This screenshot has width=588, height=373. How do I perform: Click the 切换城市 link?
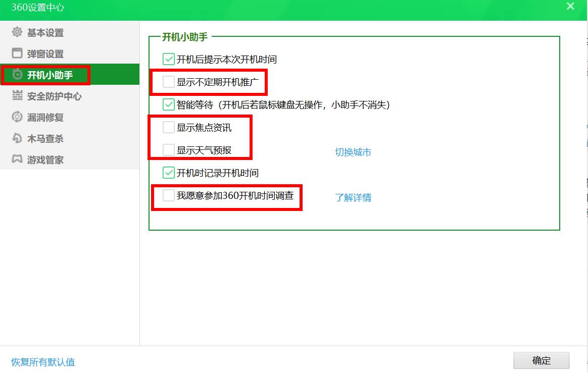[x=353, y=152]
